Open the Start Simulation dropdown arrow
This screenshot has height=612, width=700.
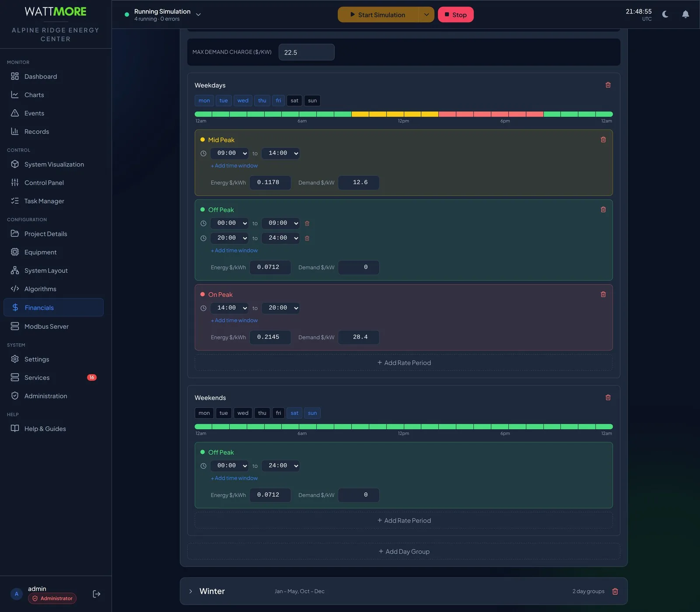pyautogui.click(x=427, y=14)
